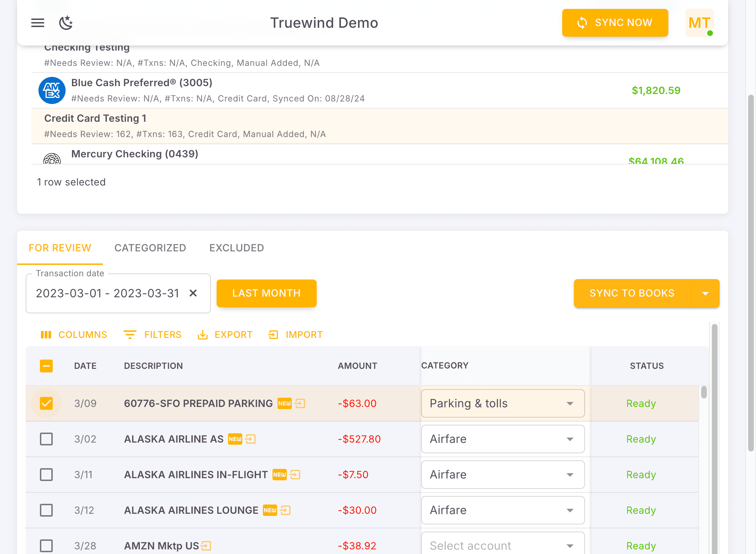Open the Columns configuration panel

pyautogui.click(x=73, y=334)
